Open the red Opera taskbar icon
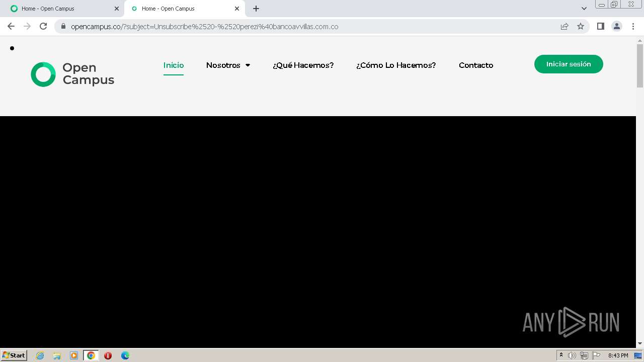The height and width of the screenshot is (362, 644). click(108, 355)
